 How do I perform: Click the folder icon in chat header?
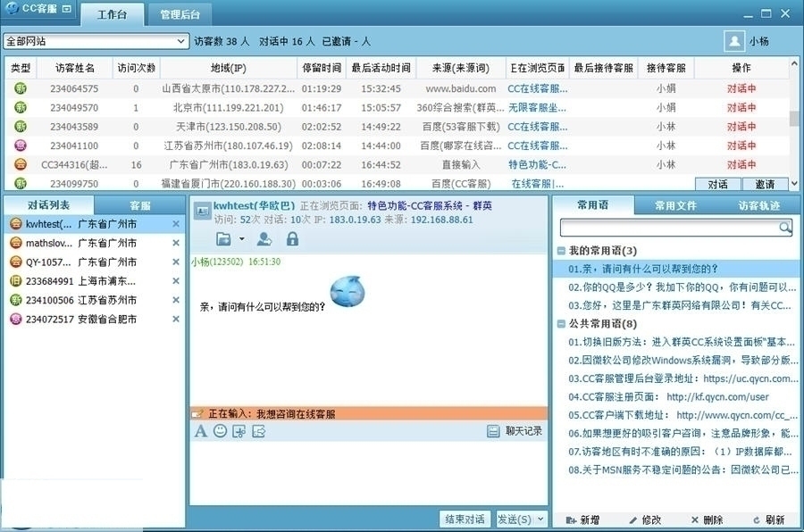click(x=223, y=239)
